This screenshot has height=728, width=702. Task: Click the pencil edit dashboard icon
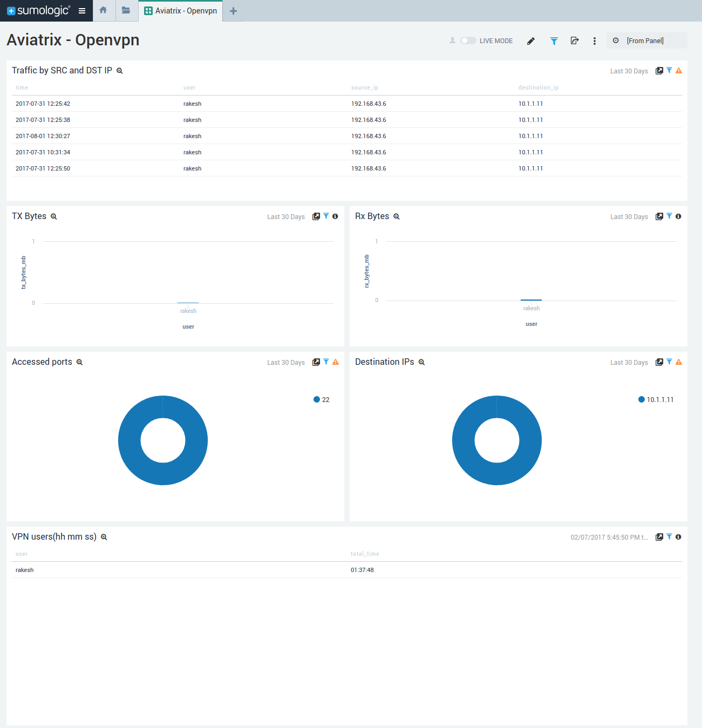531,41
